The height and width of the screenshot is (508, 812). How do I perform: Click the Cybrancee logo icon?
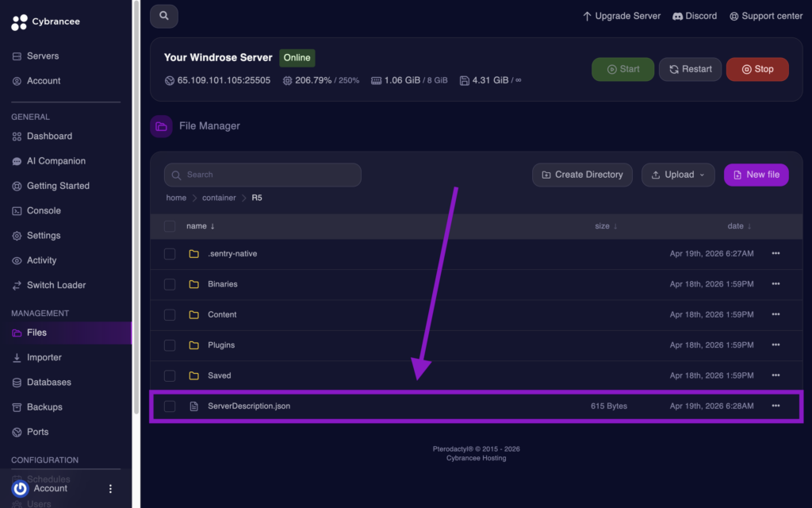tap(19, 21)
